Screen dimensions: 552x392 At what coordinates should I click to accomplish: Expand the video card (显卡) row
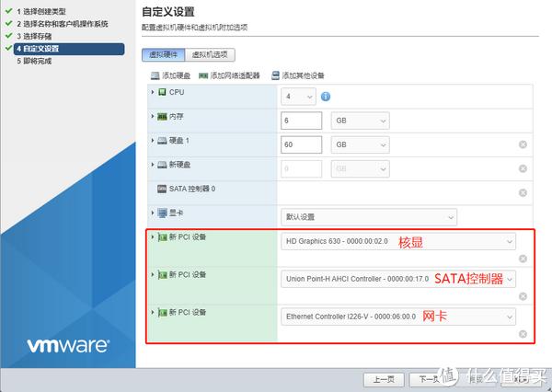(x=153, y=213)
